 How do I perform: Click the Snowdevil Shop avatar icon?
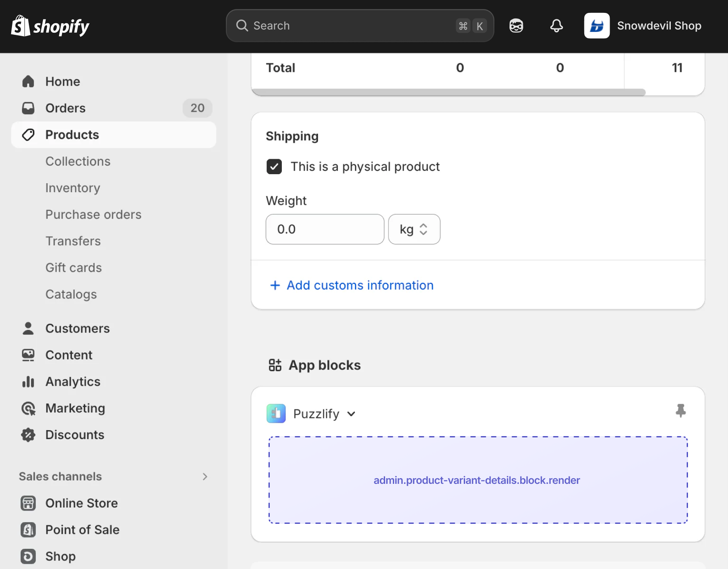point(597,26)
